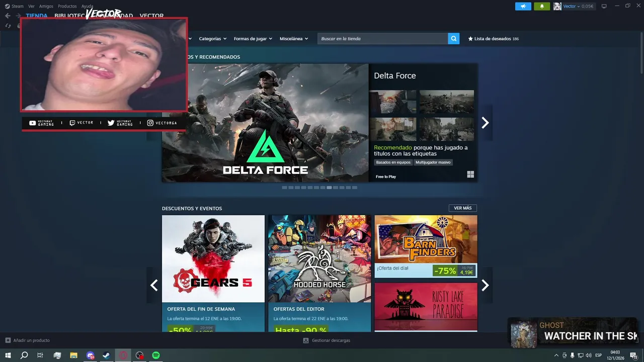The width and height of the screenshot is (644, 362).
Task: Click the -75% discount badge on Barn Finders
Action: [x=445, y=270]
